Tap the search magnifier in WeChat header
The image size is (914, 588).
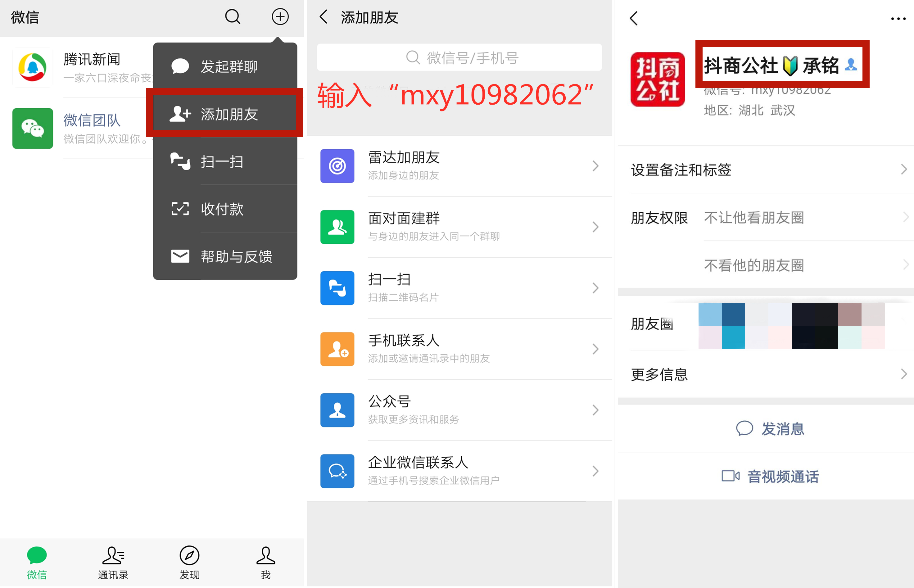pos(233,17)
